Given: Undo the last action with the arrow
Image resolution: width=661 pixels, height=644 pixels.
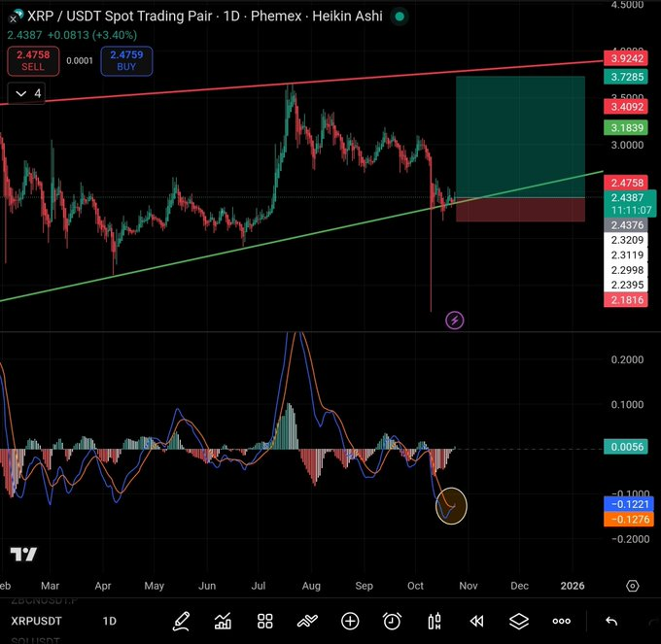Looking at the screenshot, I should 611,621.
